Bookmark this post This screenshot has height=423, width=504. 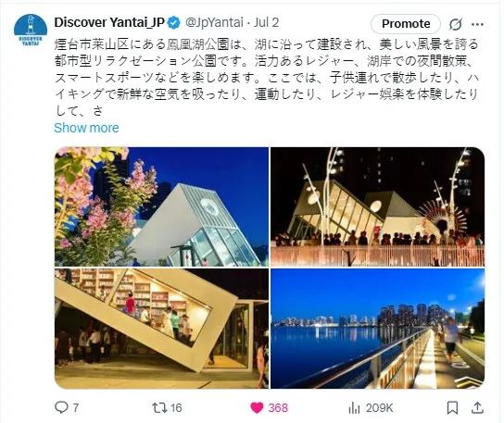click(x=452, y=408)
